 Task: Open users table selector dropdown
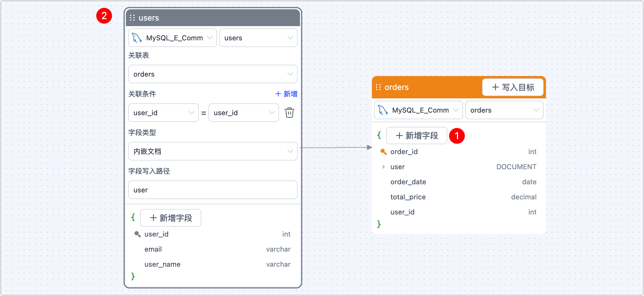pyautogui.click(x=258, y=38)
